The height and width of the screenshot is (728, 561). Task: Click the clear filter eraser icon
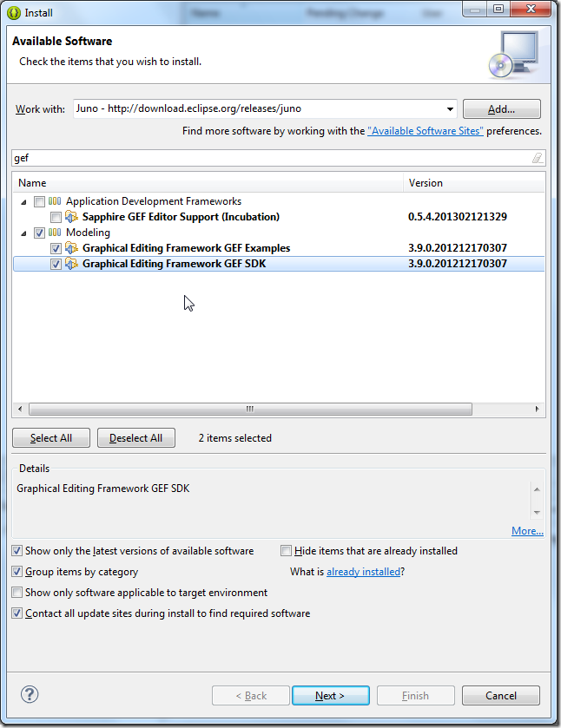[537, 158]
